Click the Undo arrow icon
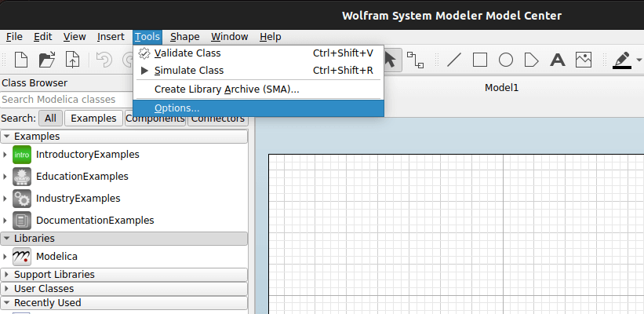The image size is (644, 314). pos(104,60)
